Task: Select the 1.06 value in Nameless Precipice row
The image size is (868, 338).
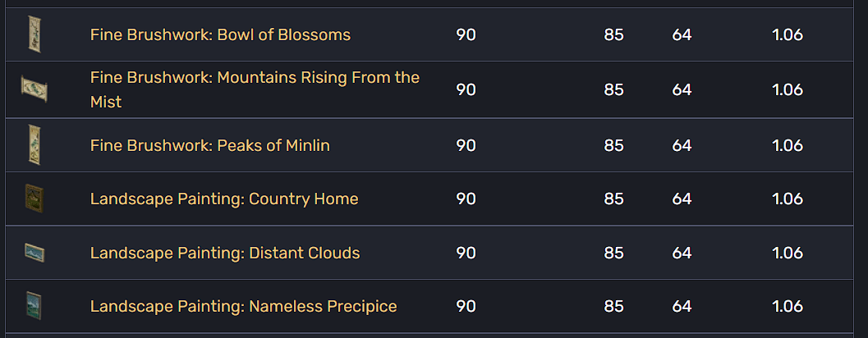Action: click(x=787, y=306)
